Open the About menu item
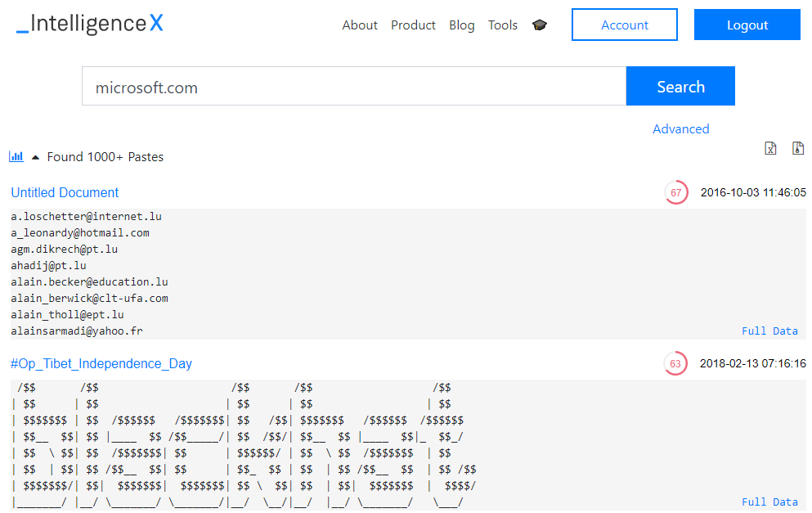The height and width of the screenshot is (513, 812). pos(360,25)
